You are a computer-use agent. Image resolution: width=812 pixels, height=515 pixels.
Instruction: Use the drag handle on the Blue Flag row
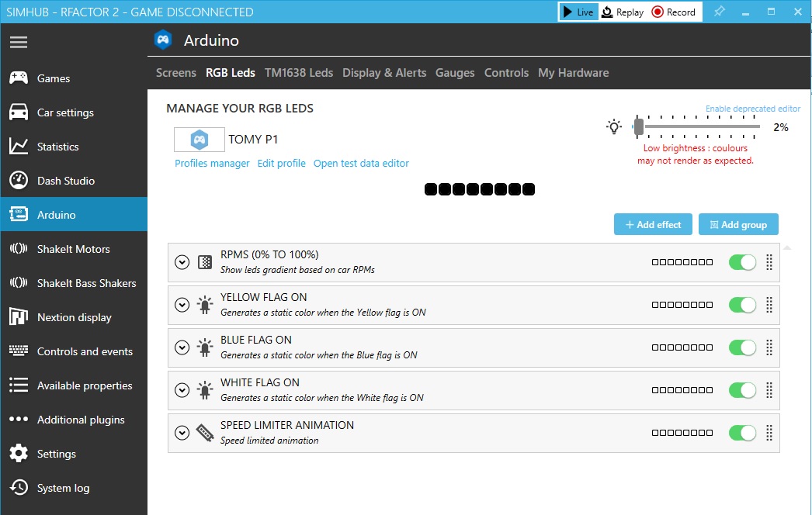click(769, 347)
